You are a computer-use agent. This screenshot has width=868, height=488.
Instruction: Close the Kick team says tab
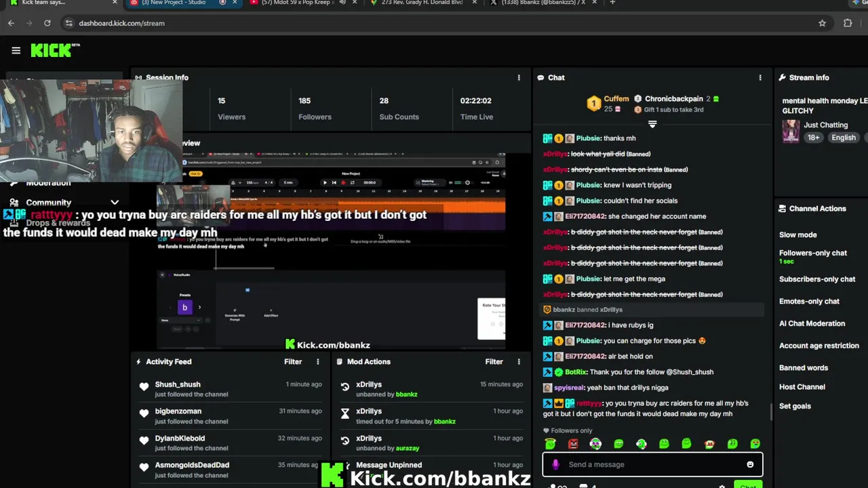pos(115,3)
